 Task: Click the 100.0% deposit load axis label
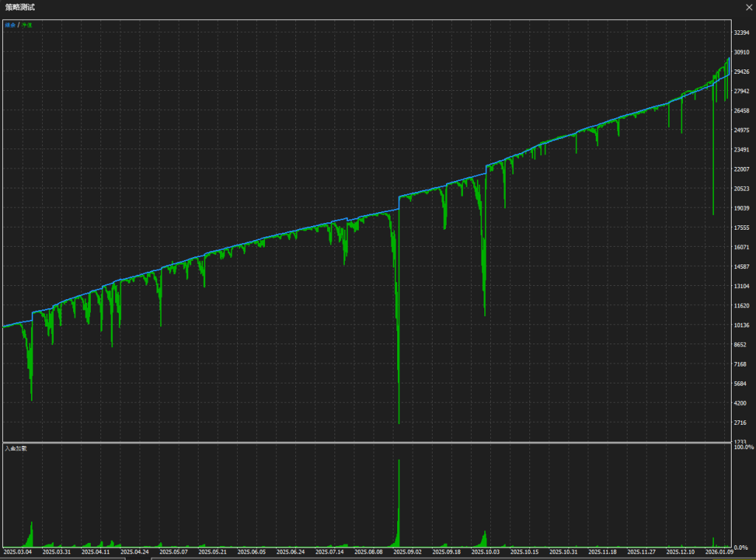(x=743, y=448)
